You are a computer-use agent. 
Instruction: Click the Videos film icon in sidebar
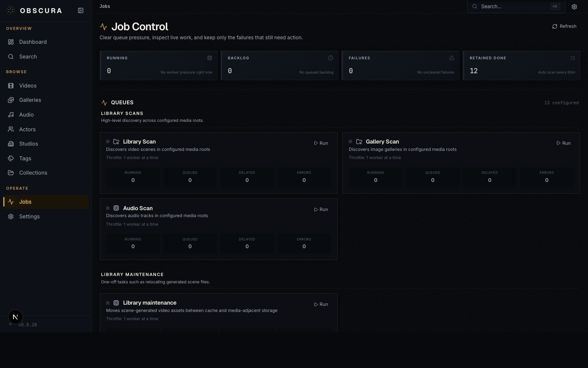(x=11, y=85)
